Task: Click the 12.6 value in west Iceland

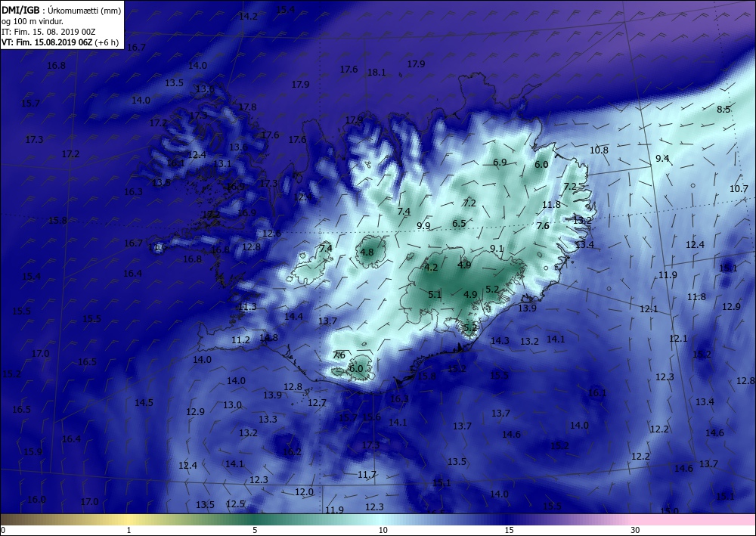Action: pyautogui.click(x=271, y=234)
